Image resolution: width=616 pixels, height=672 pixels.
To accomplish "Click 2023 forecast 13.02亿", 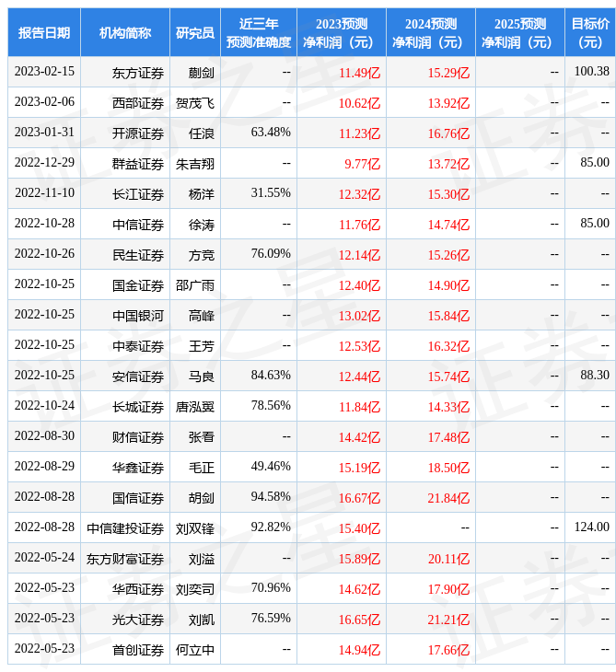I will (x=359, y=317).
